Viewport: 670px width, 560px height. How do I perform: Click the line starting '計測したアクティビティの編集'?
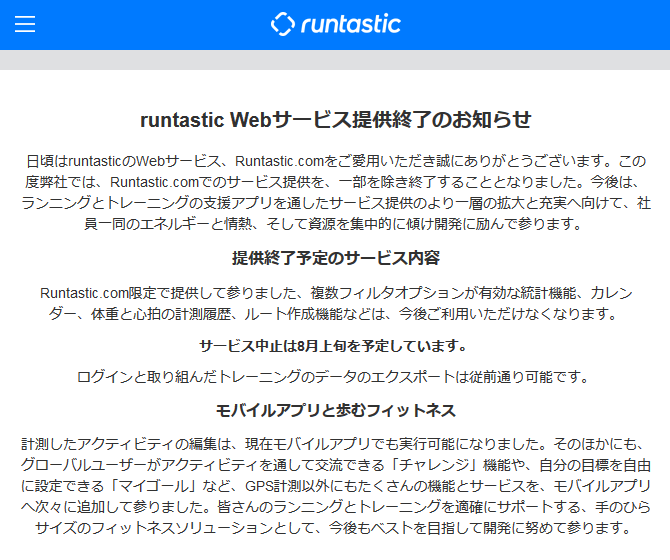click(335, 442)
